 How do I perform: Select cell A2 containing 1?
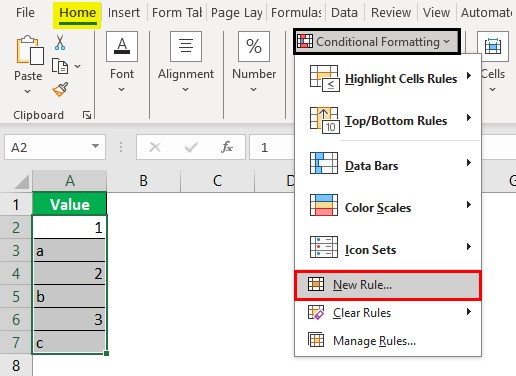(x=70, y=228)
